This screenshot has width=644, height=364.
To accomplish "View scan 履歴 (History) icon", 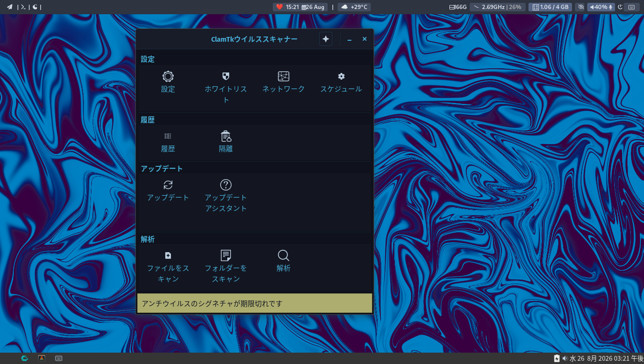I will pyautogui.click(x=168, y=136).
